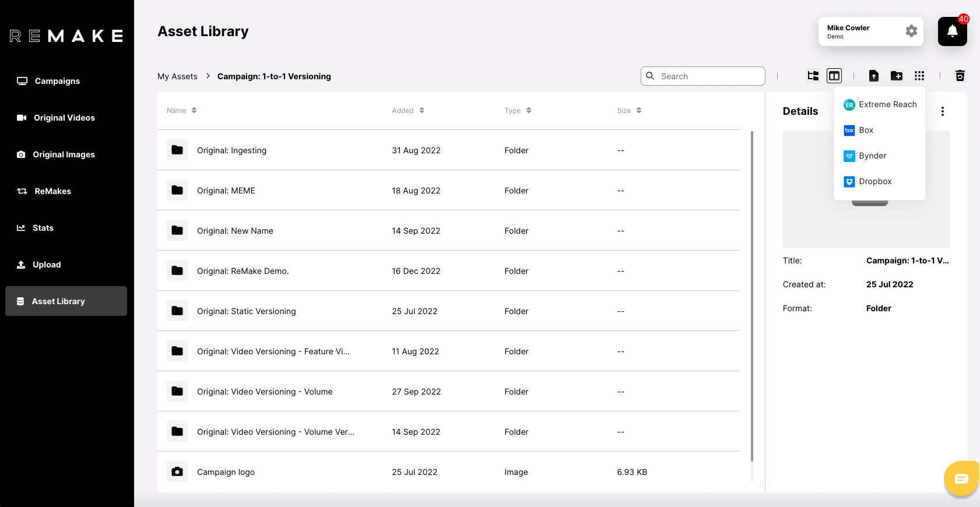Image resolution: width=980 pixels, height=507 pixels.
Task: Open the trash restore bin
Action: (960, 76)
